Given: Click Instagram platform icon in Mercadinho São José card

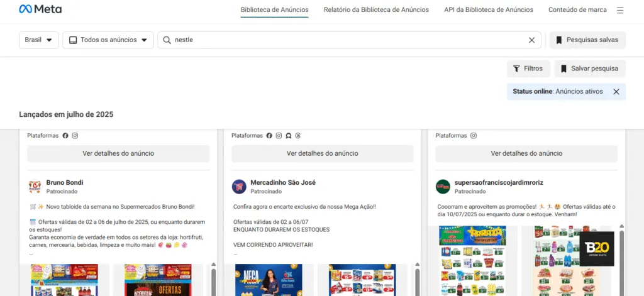Looking at the screenshot, I should coord(279,136).
